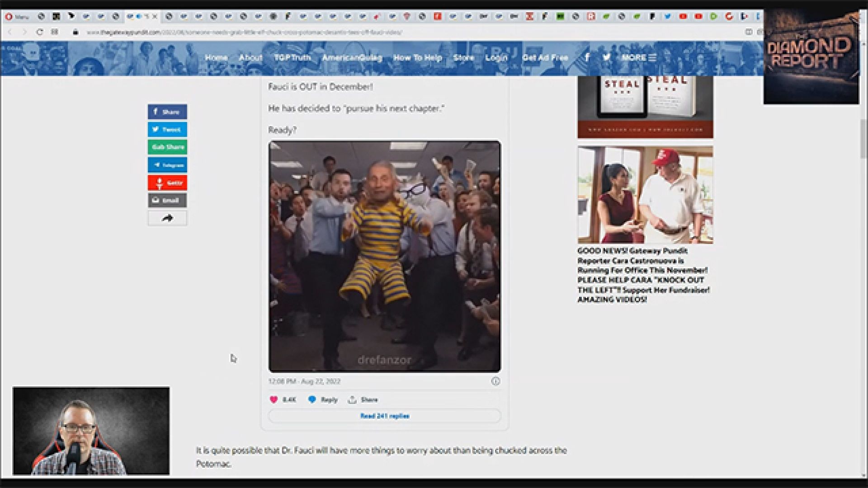Open AmericanGulag nav link

coord(352,57)
